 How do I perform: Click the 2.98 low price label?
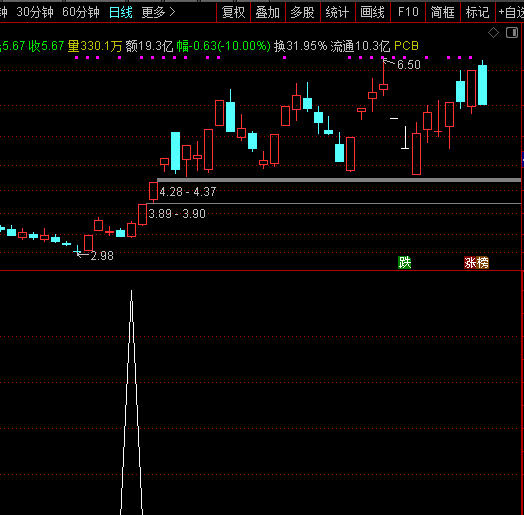102,256
